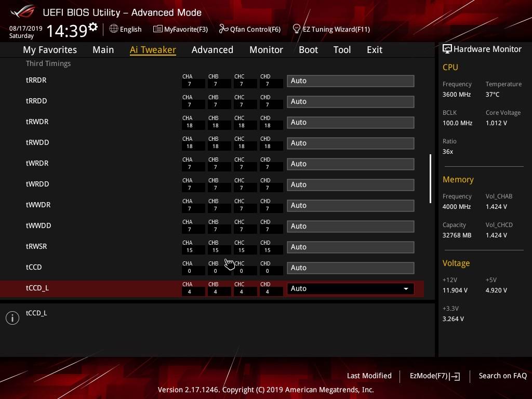
Task: Click the tWRDD Auto value field
Action: click(351, 184)
